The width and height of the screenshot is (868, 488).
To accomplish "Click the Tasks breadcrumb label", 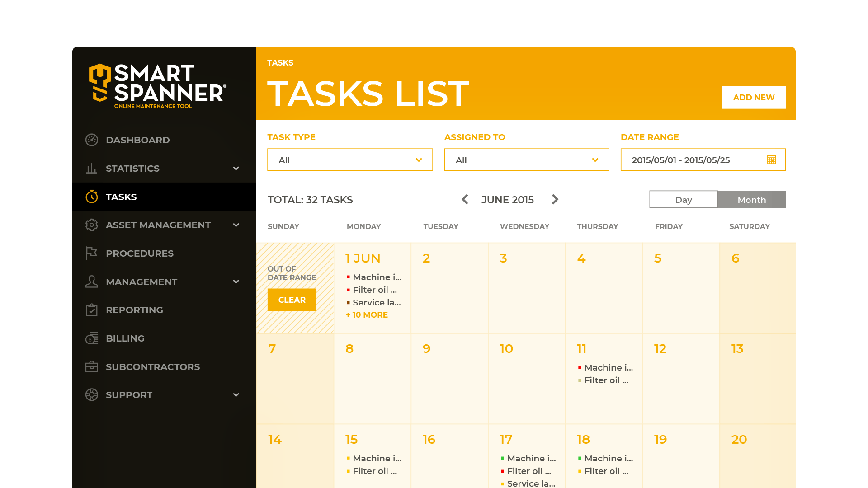I will 280,63.
